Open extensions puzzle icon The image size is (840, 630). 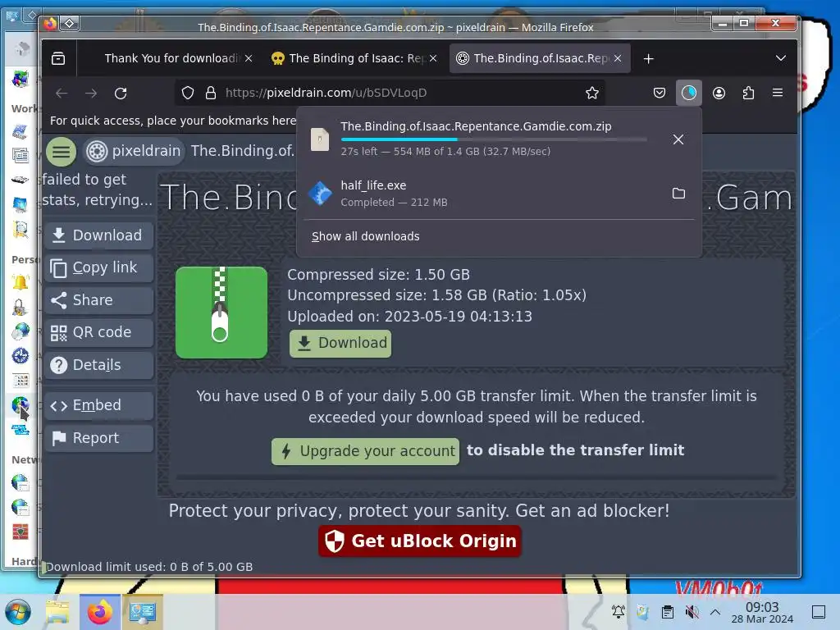point(748,93)
